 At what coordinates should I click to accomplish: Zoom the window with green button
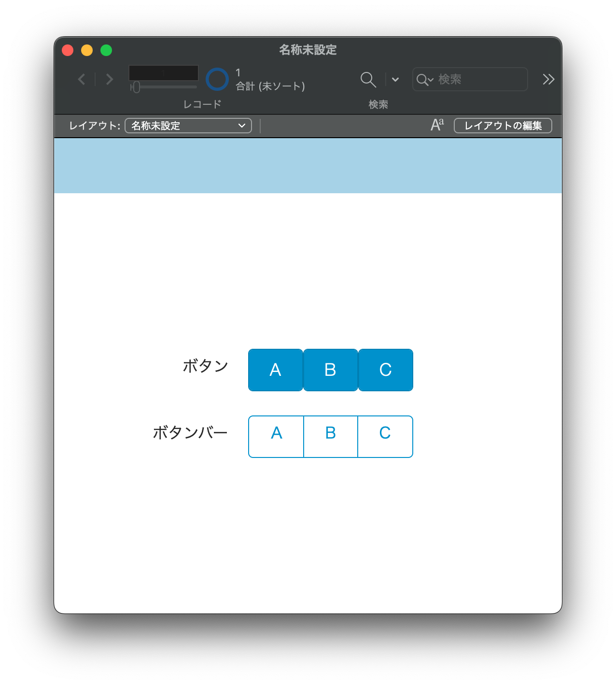(x=106, y=50)
